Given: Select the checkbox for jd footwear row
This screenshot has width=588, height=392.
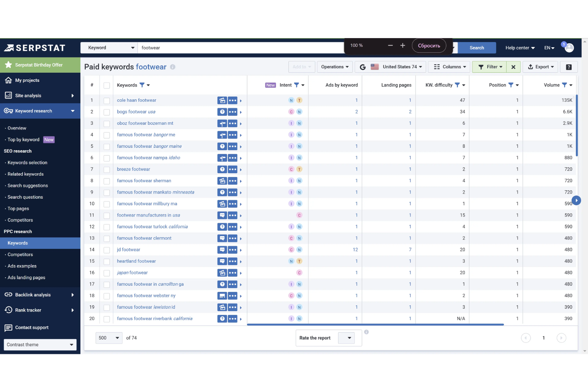Looking at the screenshot, I should pyautogui.click(x=106, y=249).
